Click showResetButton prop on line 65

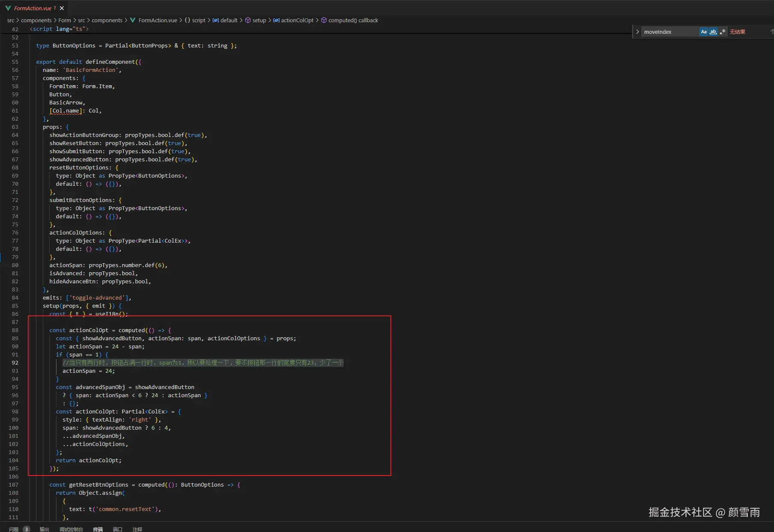click(74, 143)
